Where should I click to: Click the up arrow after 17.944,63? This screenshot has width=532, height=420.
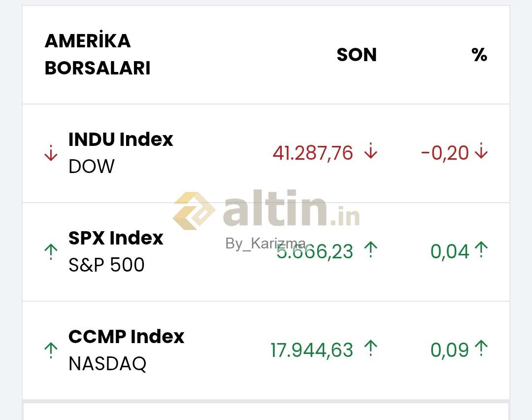[371, 348]
